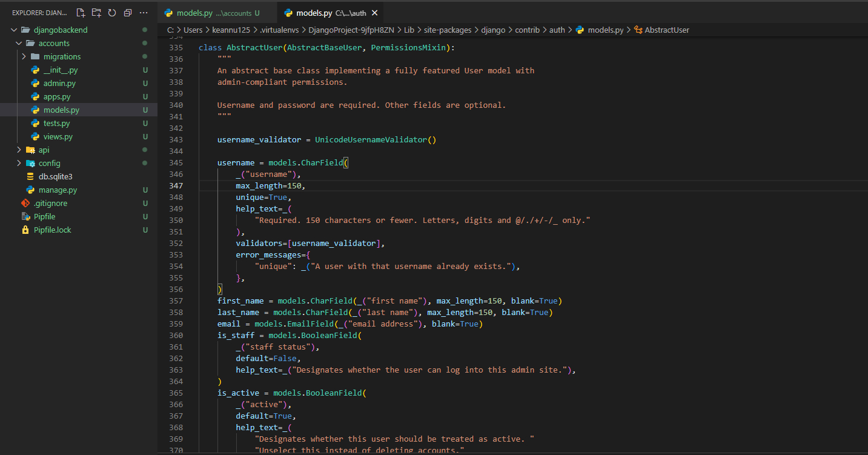Open the db.sqlite3 database file

click(55, 176)
